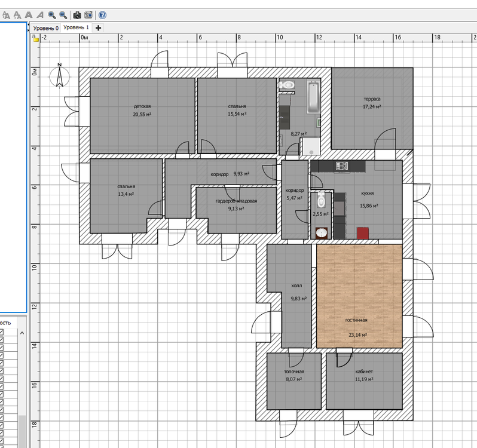Select the кабинет 11,19 м² room label
The image size is (477, 448).
(x=364, y=375)
